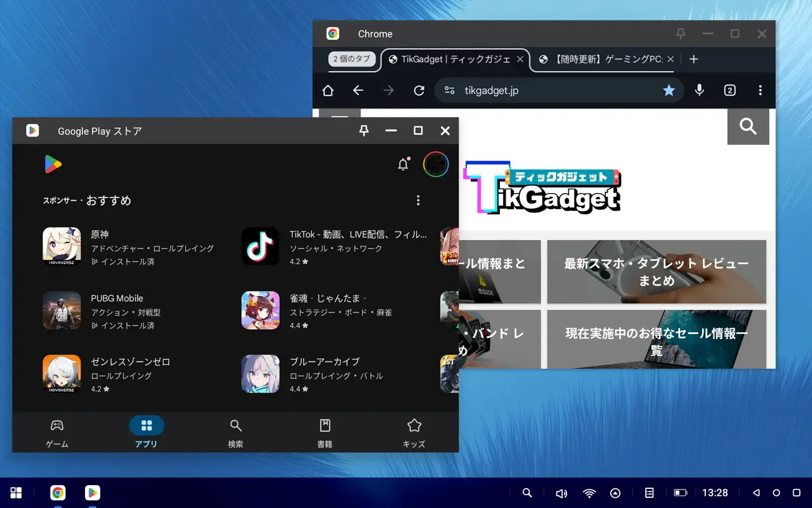Pin the Chrome window on top
The width and height of the screenshot is (812, 508).
[680, 34]
